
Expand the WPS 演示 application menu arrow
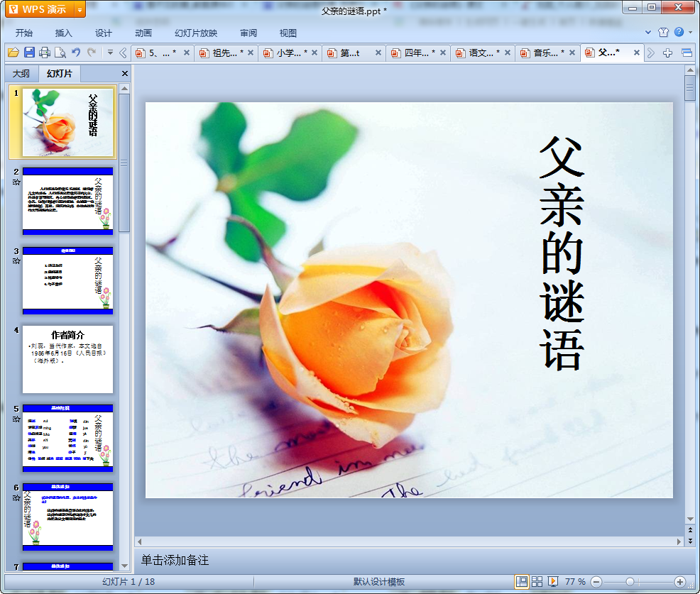(79, 9)
